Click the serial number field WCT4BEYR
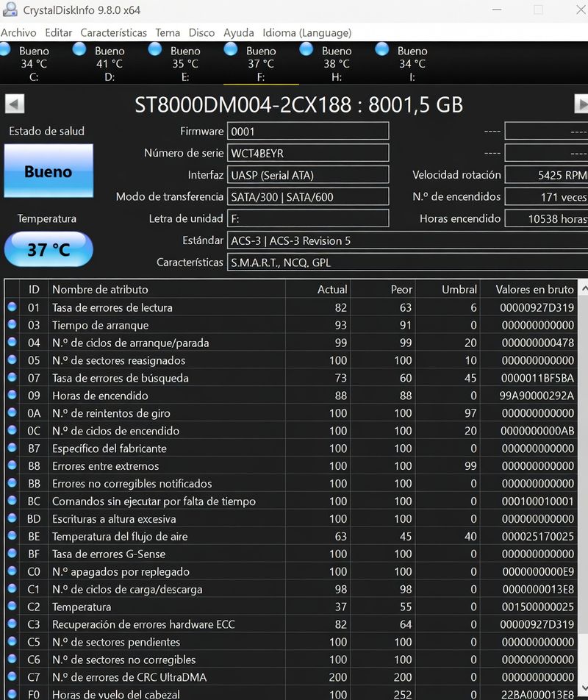Screen dimensions: 588x700 point(308,153)
